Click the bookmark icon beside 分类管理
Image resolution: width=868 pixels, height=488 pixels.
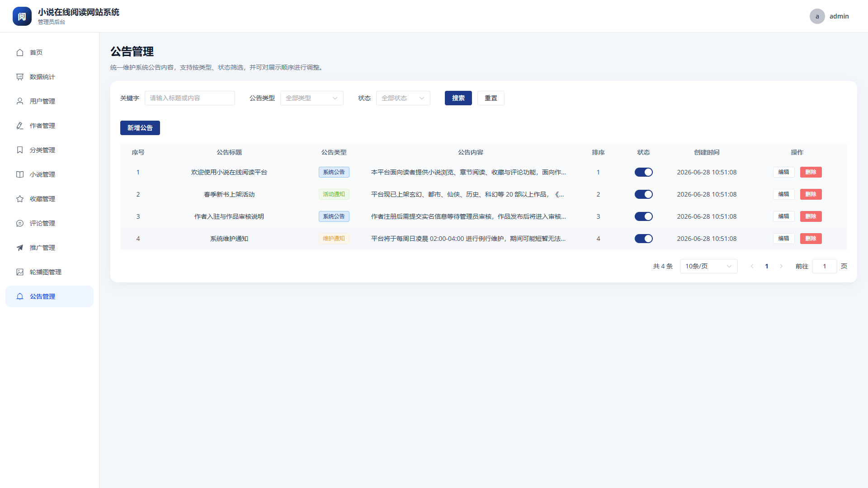(x=20, y=150)
